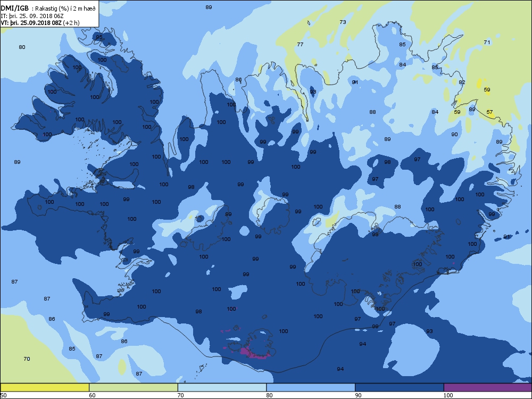Choose the medium blue 80–90 legend block
The height and width of the screenshot is (399, 532).
[x=311, y=387]
